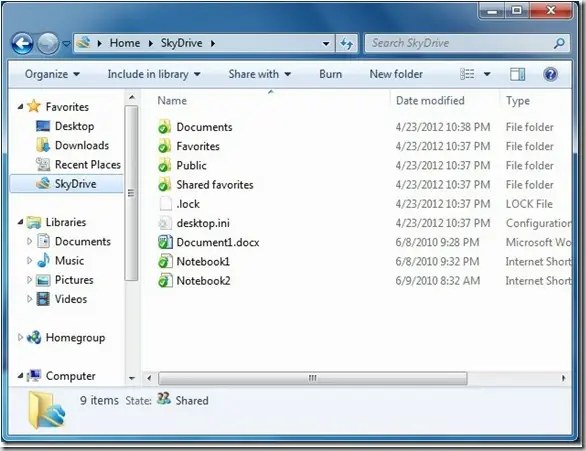
Task: Click the Back navigation arrow button
Action: [x=22, y=44]
